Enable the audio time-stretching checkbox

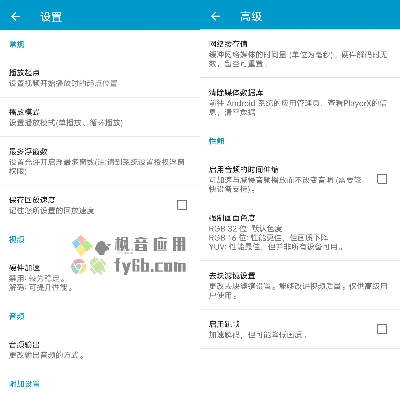(x=382, y=179)
